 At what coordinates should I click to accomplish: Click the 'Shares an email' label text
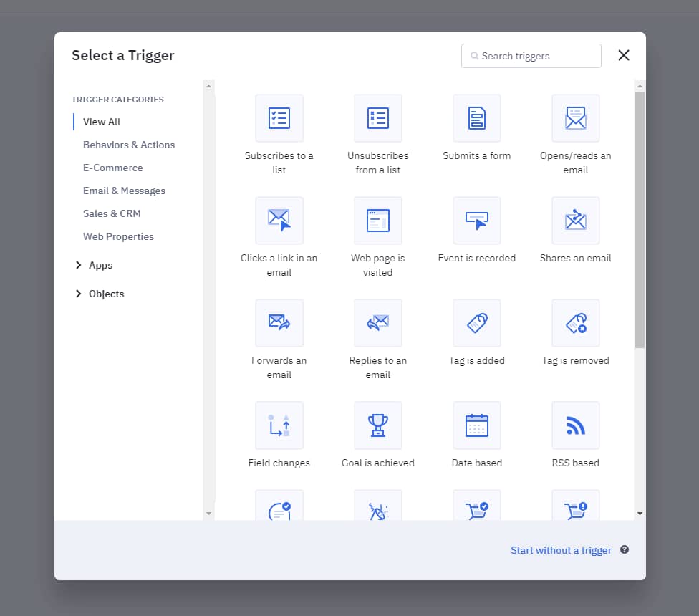[576, 258]
